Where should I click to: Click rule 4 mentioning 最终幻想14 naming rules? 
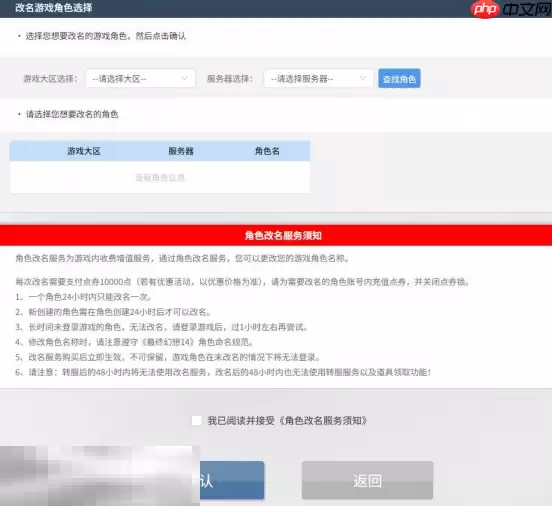(134, 342)
